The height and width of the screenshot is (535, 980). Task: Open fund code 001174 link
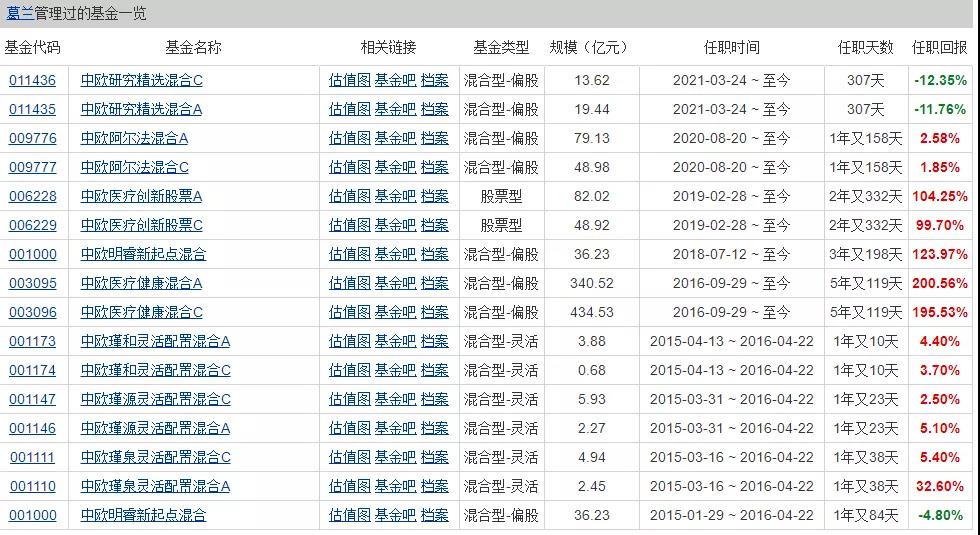pyautogui.click(x=32, y=370)
